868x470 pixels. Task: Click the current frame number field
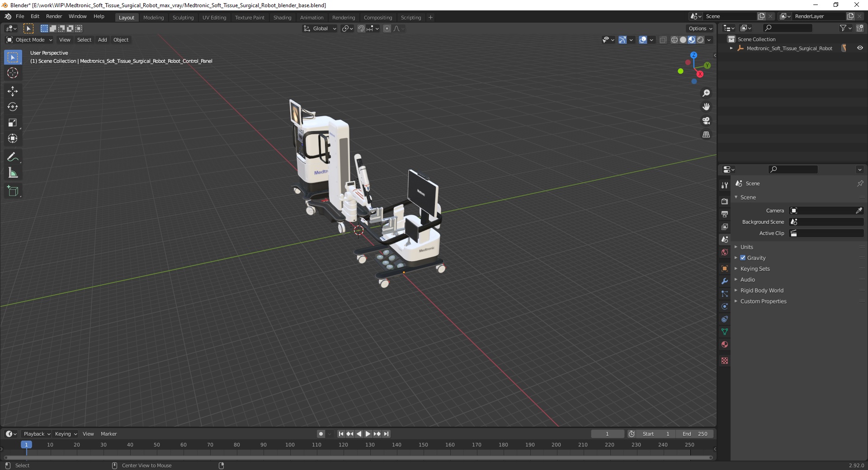click(x=607, y=434)
